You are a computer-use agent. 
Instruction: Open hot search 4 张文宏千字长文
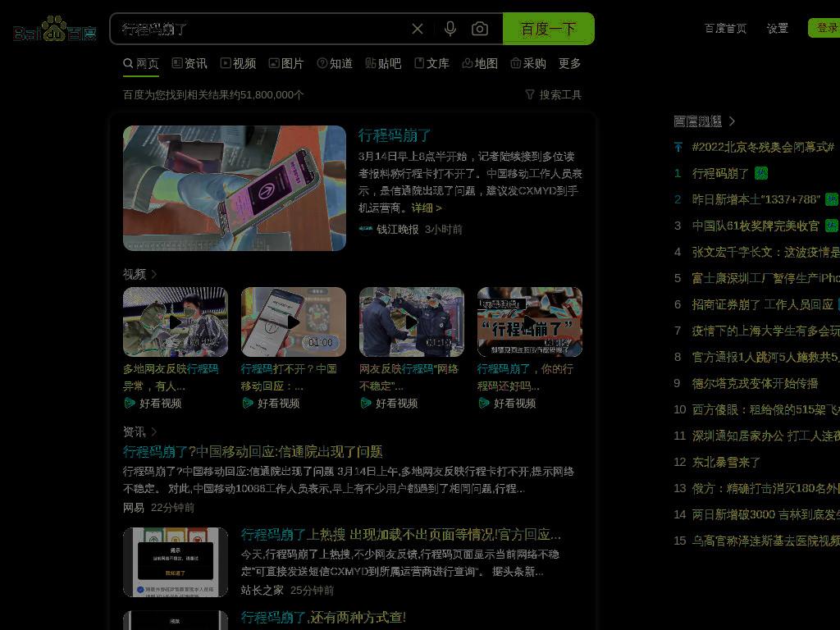click(765, 252)
